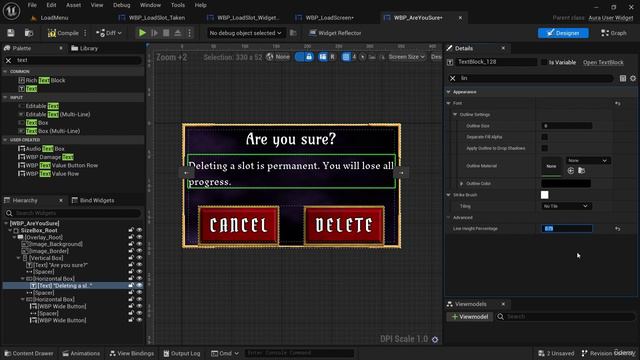Open the Widget Reflector
Screen dimensions: 640x360
[x=335, y=33]
